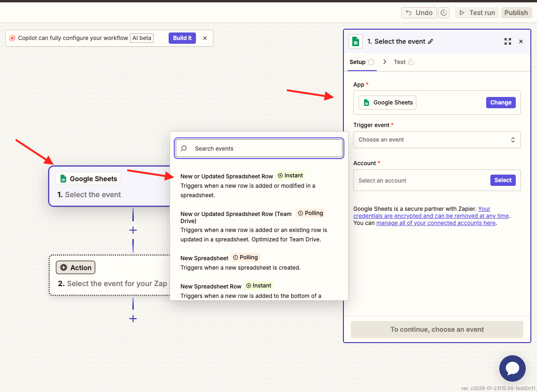Open manage all connected accounts link

pyautogui.click(x=436, y=223)
